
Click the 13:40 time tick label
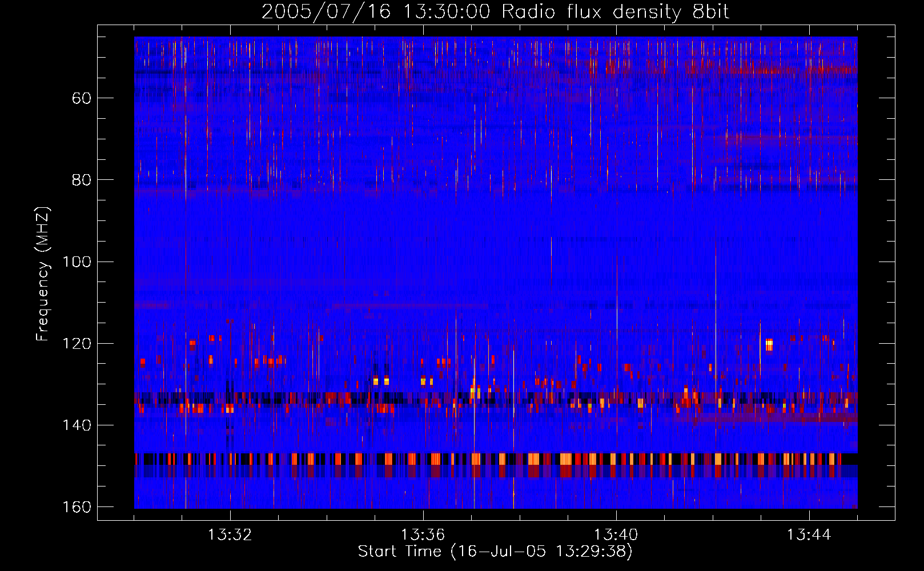click(x=616, y=535)
